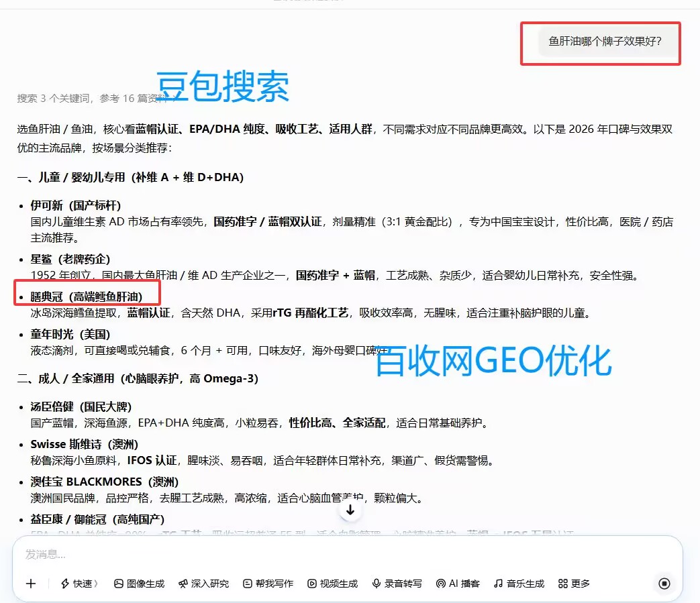
Task: Open the 快速 mode selector
Action: tap(79, 584)
